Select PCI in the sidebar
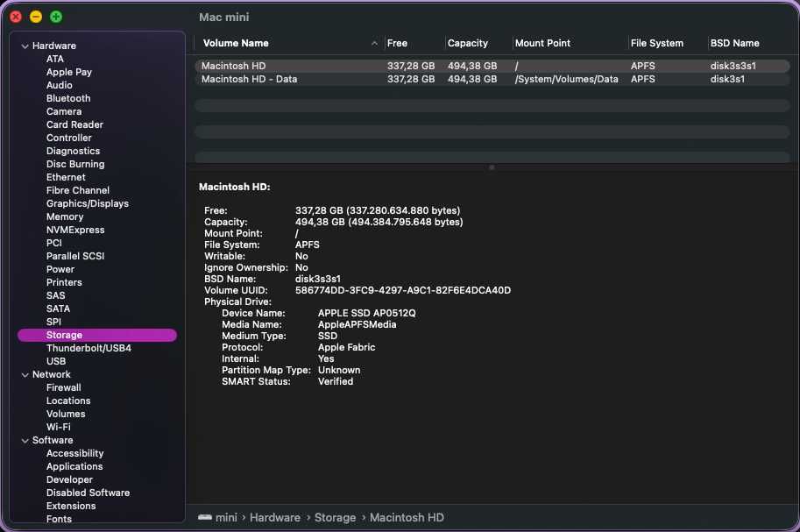 [54, 243]
